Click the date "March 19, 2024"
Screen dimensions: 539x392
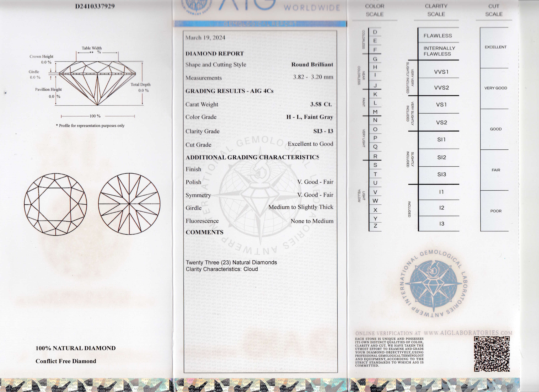(205, 37)
